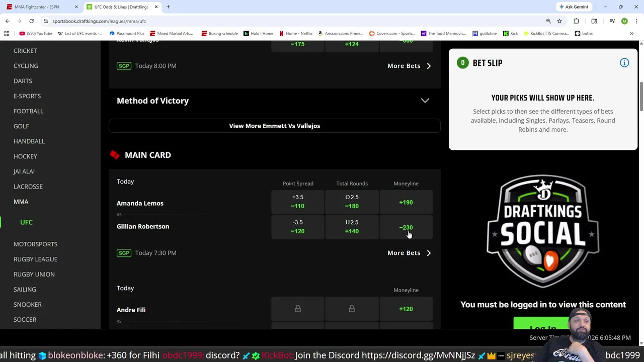Viewport: 644px width, 362px height.
Task: Select E-SPORTS in the sports sidebar
Action: click(27, 96)
